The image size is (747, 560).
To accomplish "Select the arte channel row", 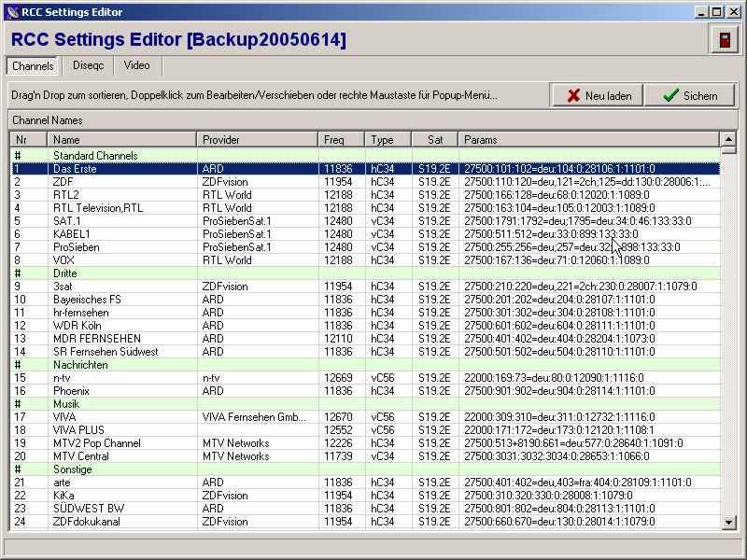I will tap(365, 483).
